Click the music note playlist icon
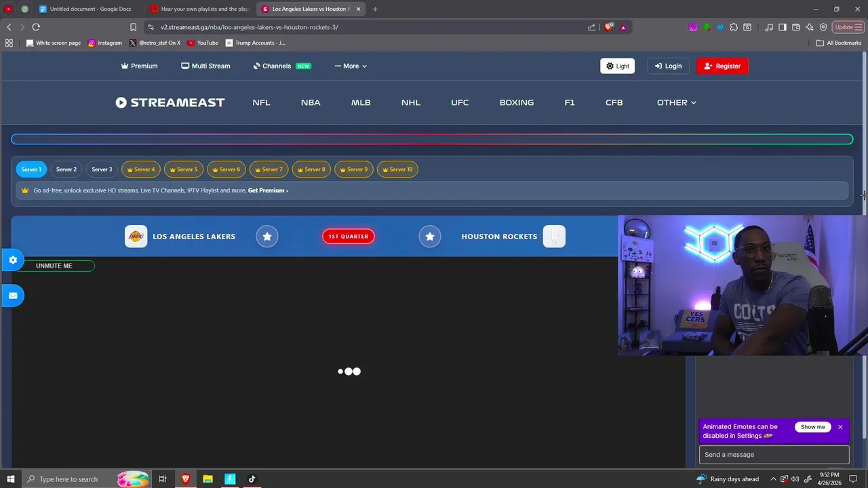 click(x=769, y=27)
